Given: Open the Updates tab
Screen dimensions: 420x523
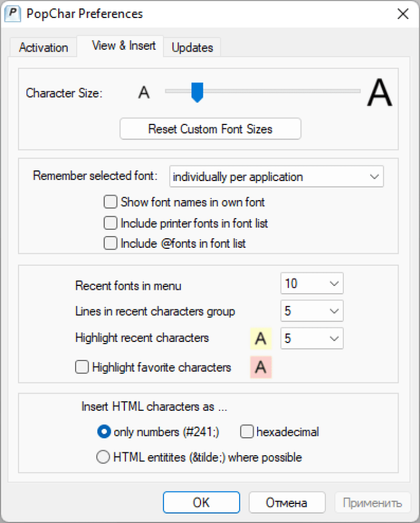Looking at the screenshot, I should point(192,48).
